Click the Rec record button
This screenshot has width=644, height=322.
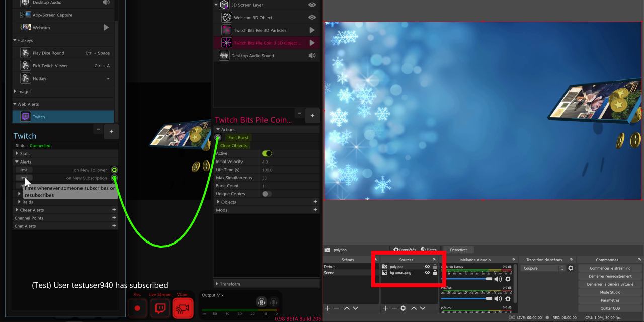[137, 308]
